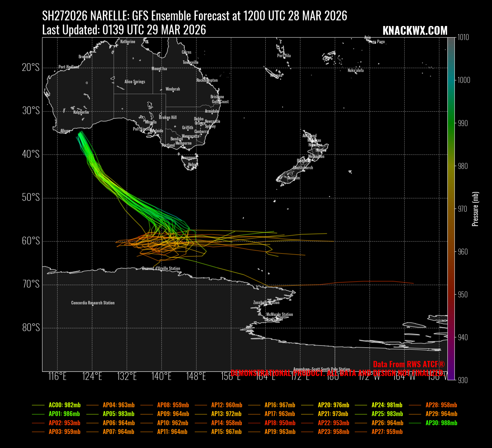Viewport: 492px width, 448px height.
Task: Click the Alice Springs map label
Action: [x=135, y=82]
